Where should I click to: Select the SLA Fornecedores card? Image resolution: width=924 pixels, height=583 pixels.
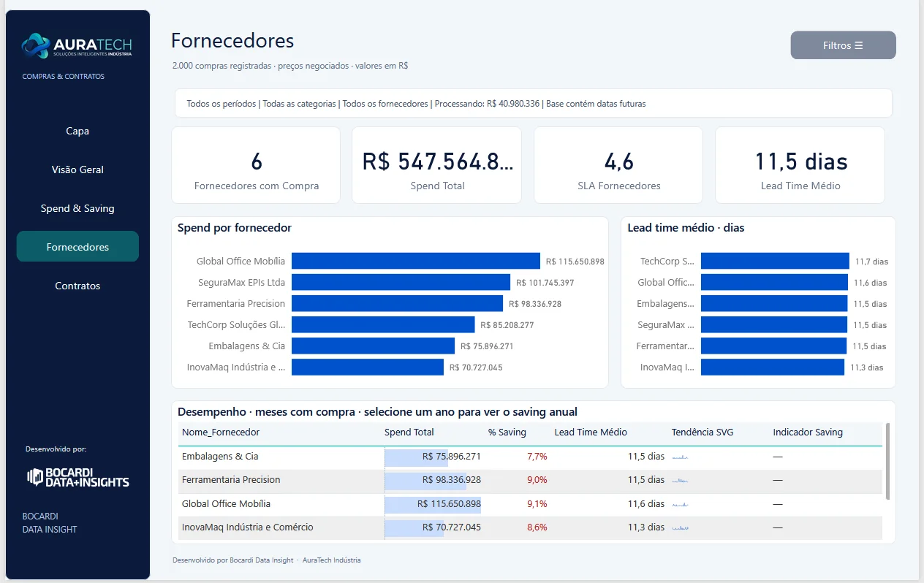coord(618,165)
